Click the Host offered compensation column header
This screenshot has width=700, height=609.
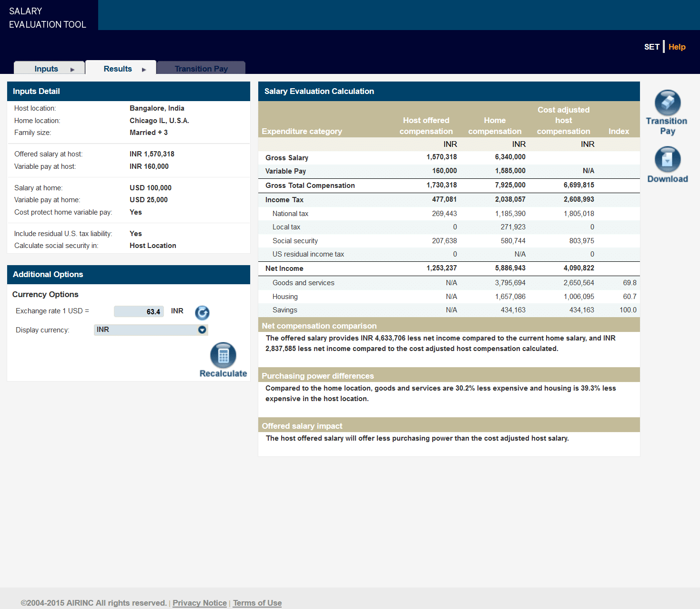pyautogui.click(x=426, y=126)
